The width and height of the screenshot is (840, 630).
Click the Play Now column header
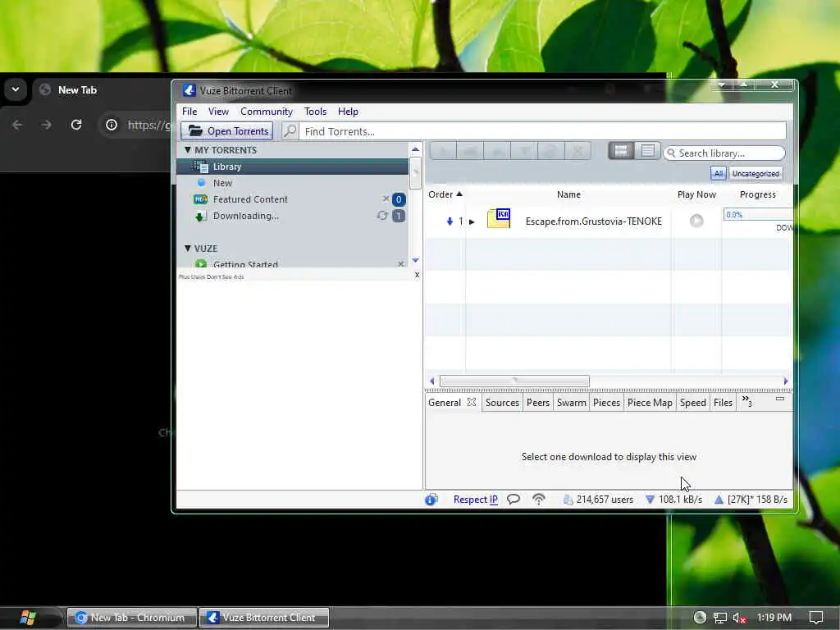(x=696, y=194)
